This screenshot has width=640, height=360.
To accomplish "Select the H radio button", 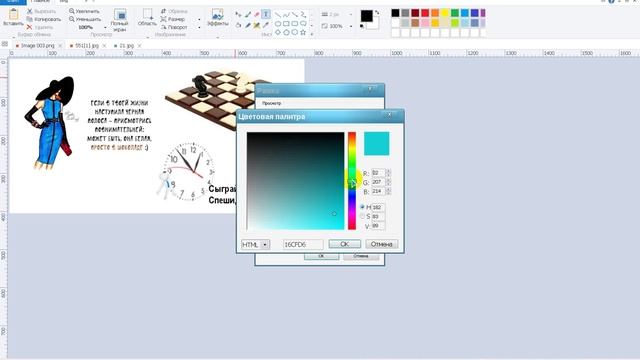I will [362, 207].
